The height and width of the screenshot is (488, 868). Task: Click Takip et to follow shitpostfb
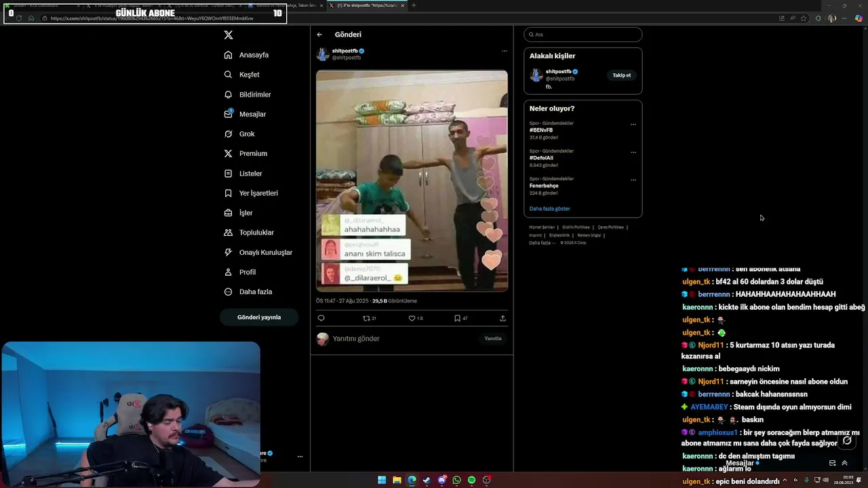tap(622, 75)
